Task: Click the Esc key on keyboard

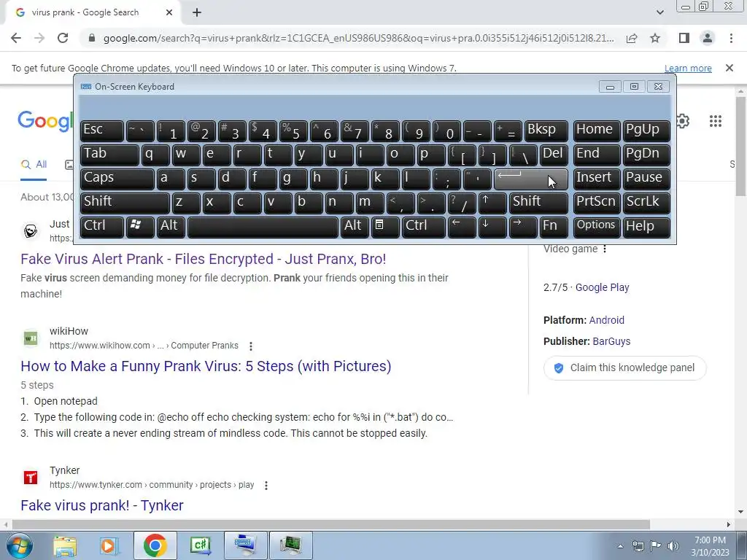Action: click(102, 131)
